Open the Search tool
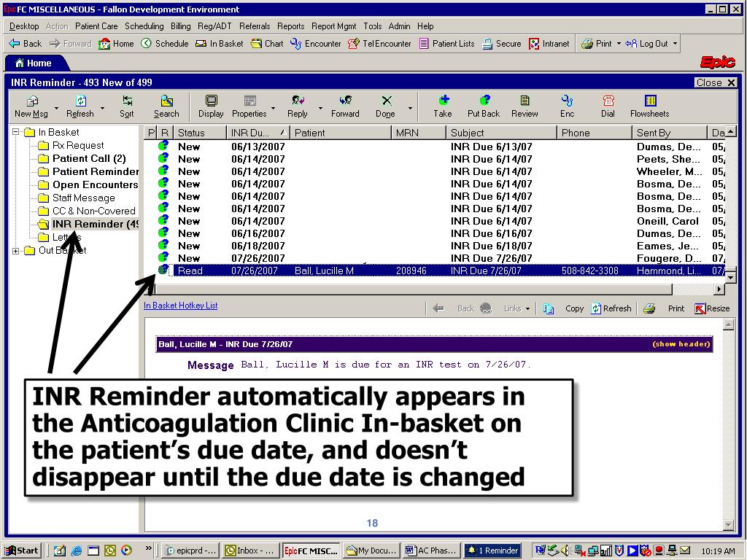This screenshot has height=560, width=747. [166, 106]
